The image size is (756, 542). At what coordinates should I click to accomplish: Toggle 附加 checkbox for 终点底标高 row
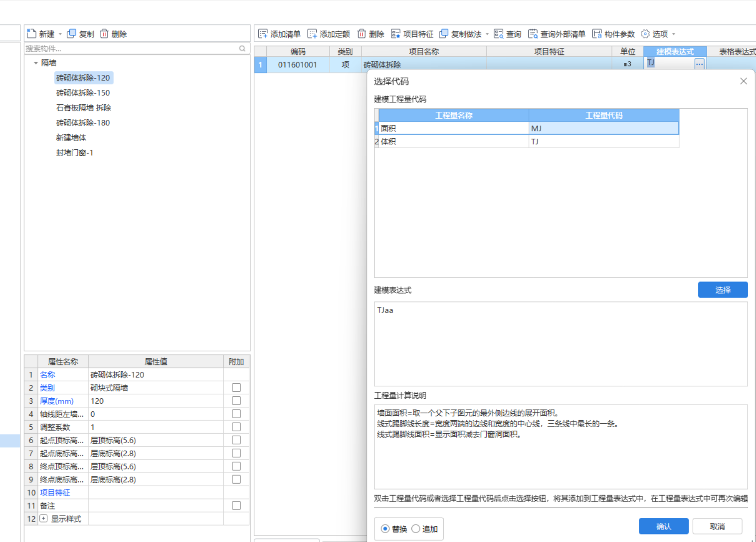pyautogui.click(x=236, y=479)
